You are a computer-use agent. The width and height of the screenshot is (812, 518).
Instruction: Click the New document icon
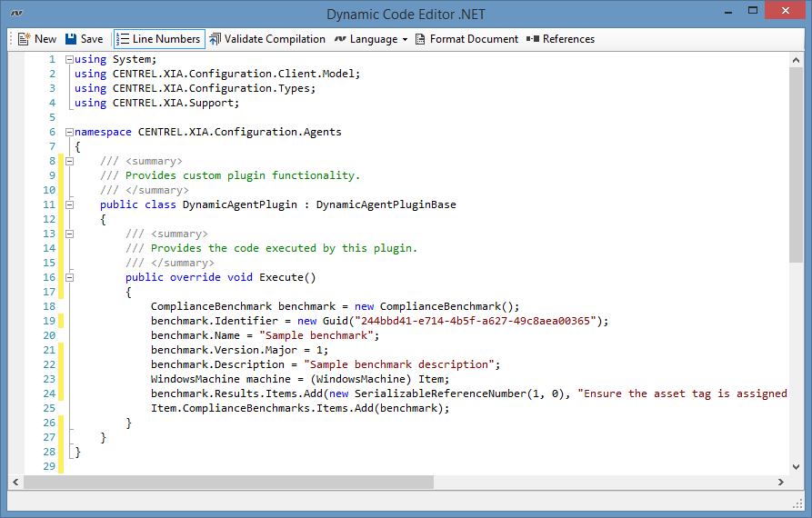[24, 39]
